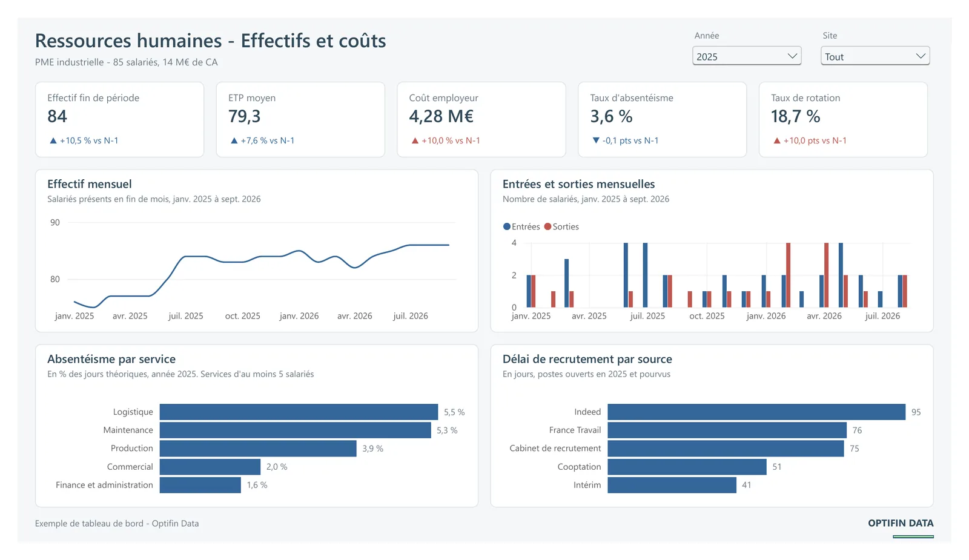The image size is (969, 560).
Task: Click the Effectif mensuel chart title
Action: point(90,184)
